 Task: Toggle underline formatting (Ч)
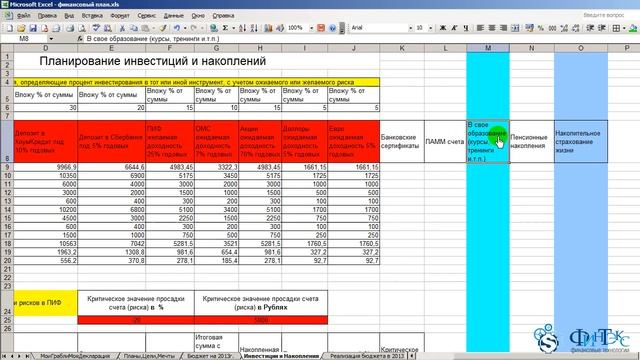pyautogui.click(x=466, y=28)
